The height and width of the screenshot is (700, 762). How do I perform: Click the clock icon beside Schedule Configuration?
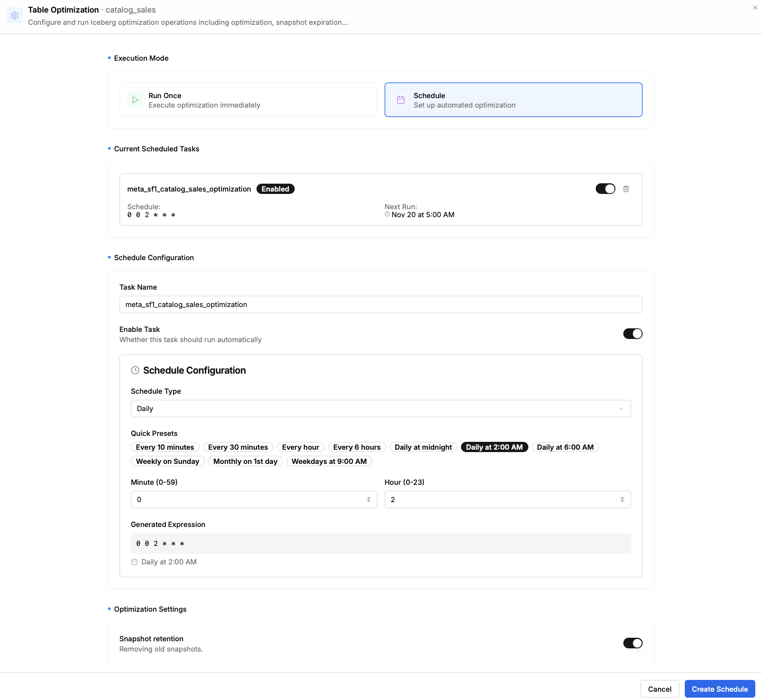pyautogui.click(x=135, y=370)
